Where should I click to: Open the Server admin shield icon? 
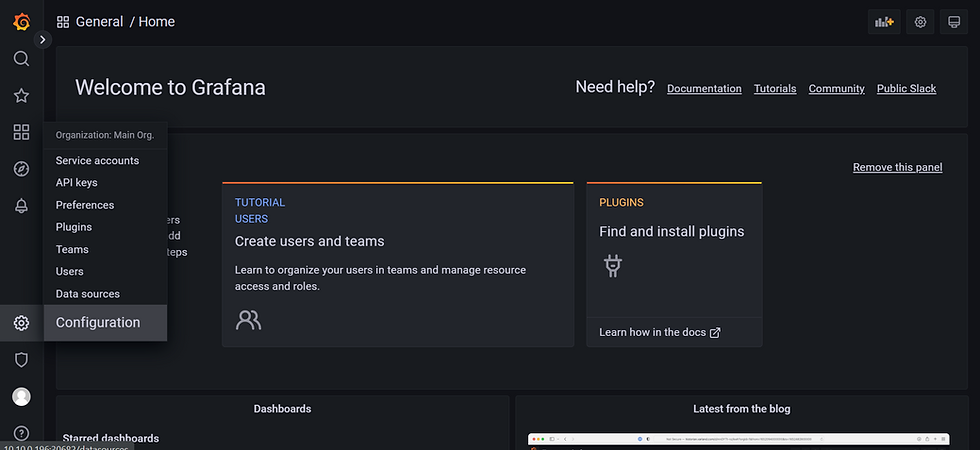(21, 359)
